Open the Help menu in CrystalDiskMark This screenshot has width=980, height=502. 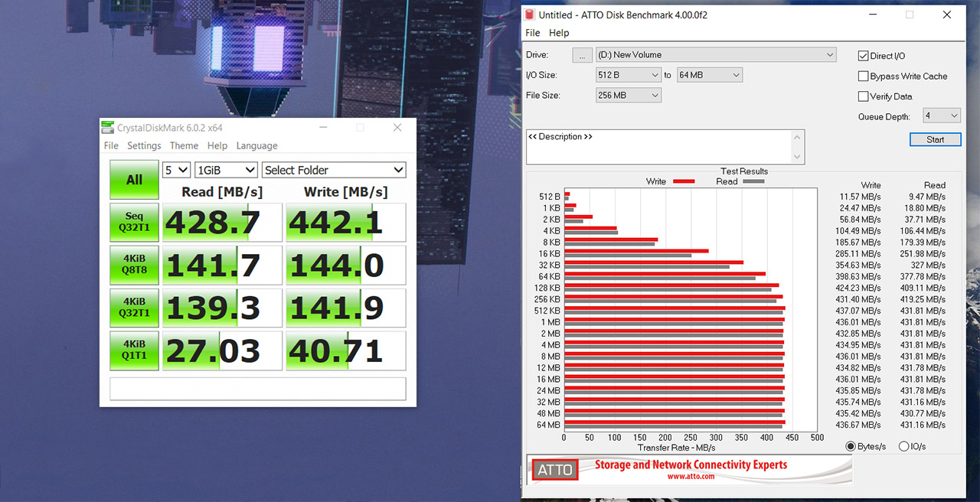tap(217, 145)
